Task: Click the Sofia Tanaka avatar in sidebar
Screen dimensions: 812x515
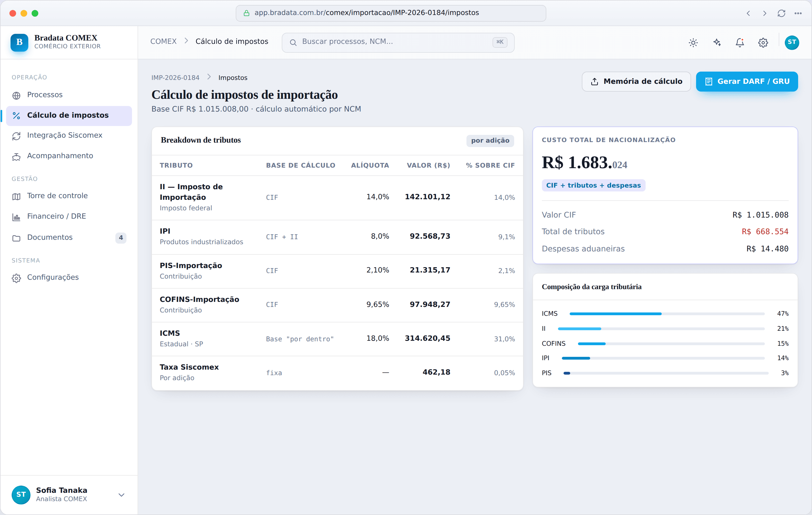Action: tap(21, 494)
